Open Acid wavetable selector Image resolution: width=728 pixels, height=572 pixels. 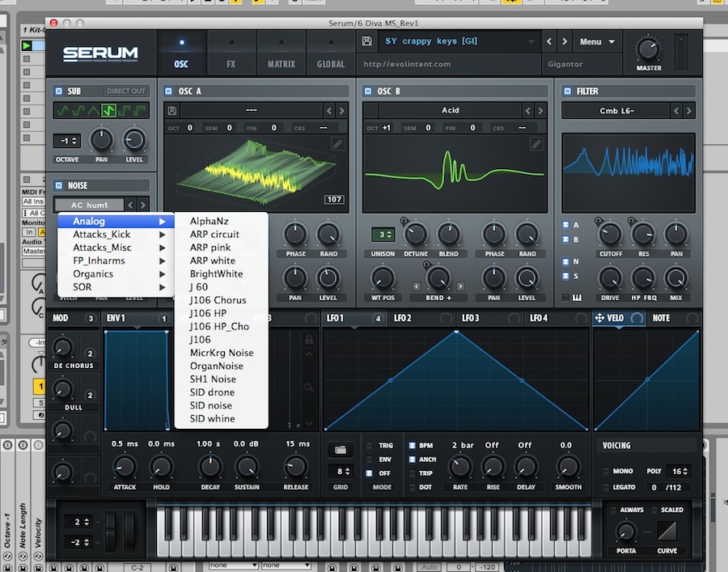pyautogui.click(x=450, y=111)
